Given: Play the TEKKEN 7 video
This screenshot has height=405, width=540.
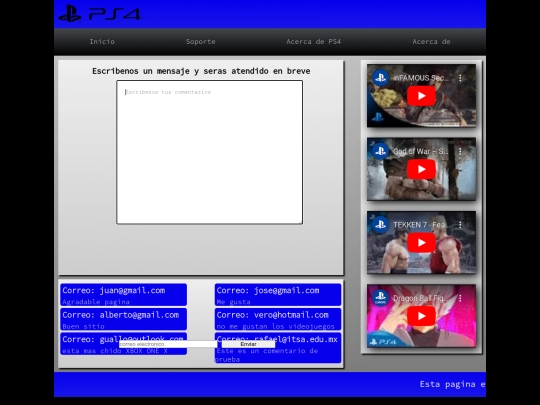Looking at the screenshot, I should (421, 242).
